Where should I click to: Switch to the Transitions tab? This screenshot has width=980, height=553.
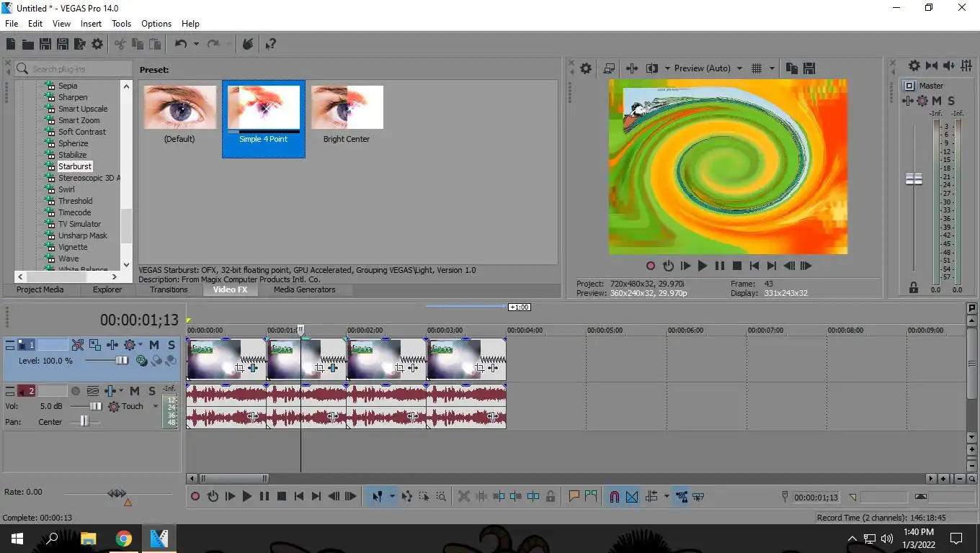pos(169,289)
